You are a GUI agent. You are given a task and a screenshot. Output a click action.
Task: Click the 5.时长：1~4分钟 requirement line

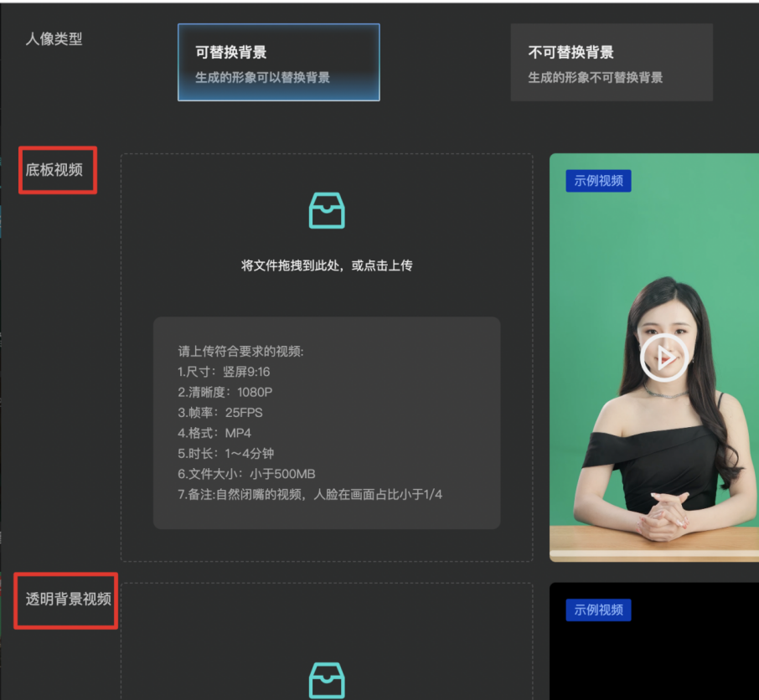(x=225, y=453)
